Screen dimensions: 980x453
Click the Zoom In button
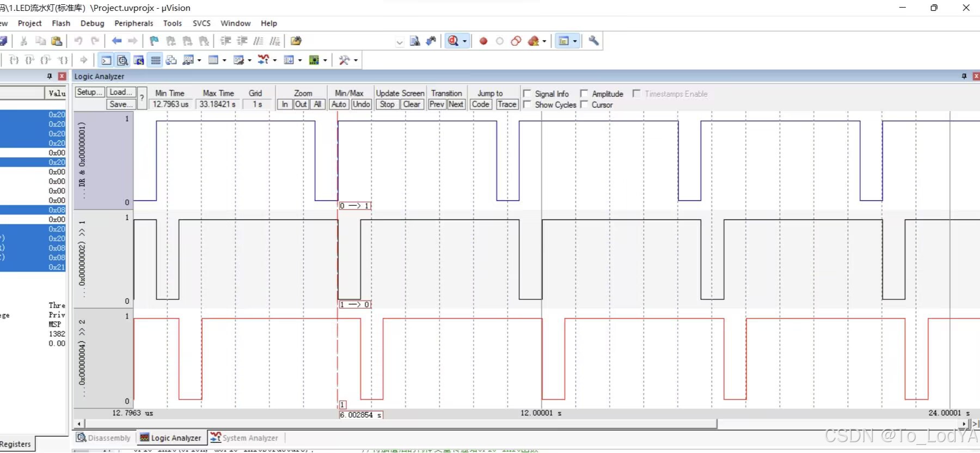[285, 105]
